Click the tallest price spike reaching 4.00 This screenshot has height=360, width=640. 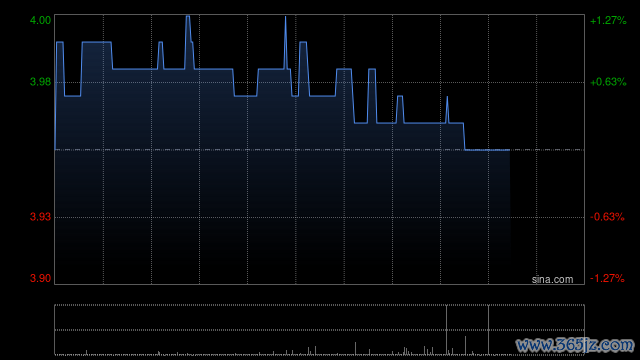click(x=188, y=16)
